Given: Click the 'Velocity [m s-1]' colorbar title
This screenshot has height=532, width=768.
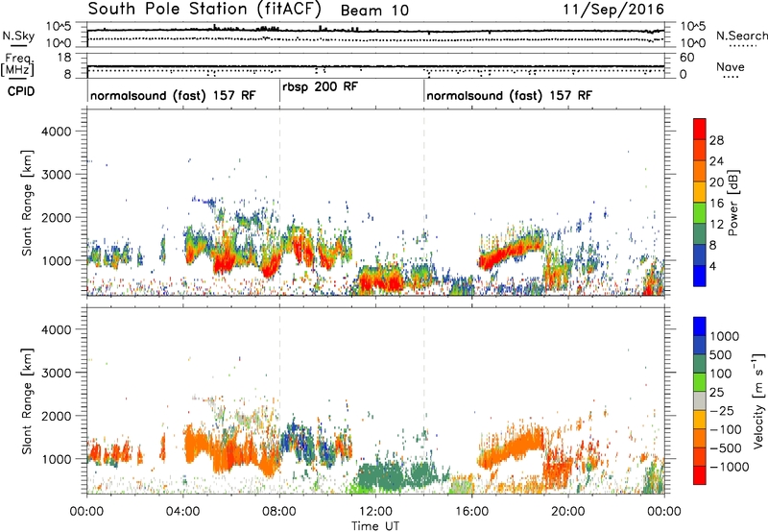Looking at the screenshot, I should pos(758,401).
